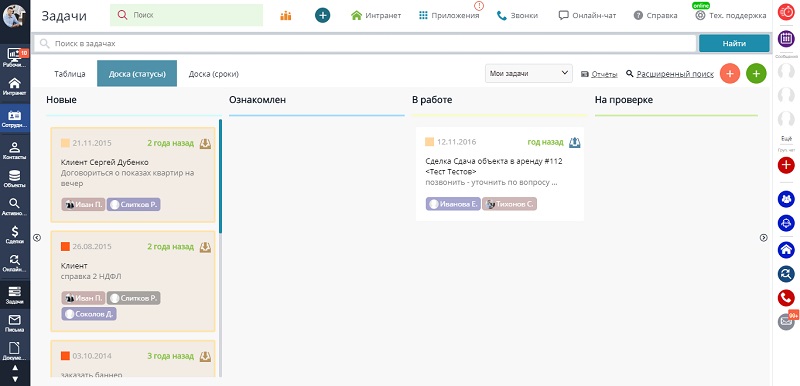Click the orange statistics chart icon
Viewport: 800px width, 386px height.
click(x=286, y=16)
